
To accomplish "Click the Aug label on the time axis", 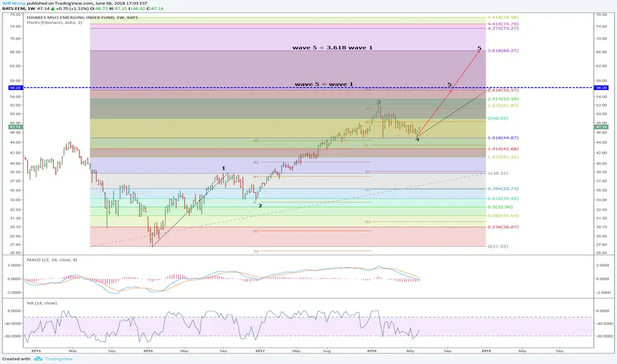I will tap(327, 351).
